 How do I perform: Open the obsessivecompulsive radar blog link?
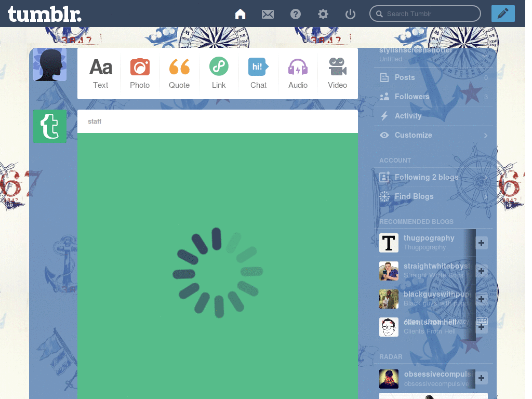(438, 374)
